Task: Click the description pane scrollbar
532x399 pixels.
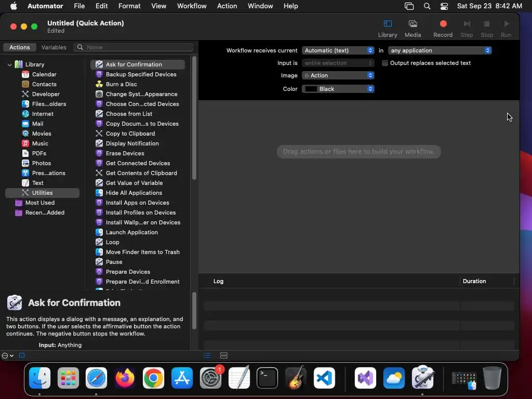Action: click(194, 311)
